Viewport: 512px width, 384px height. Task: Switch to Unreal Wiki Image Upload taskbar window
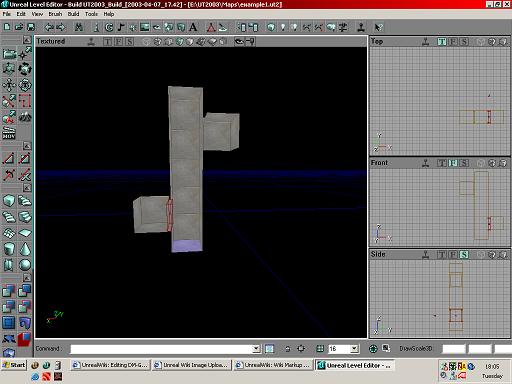coord(192,365)
